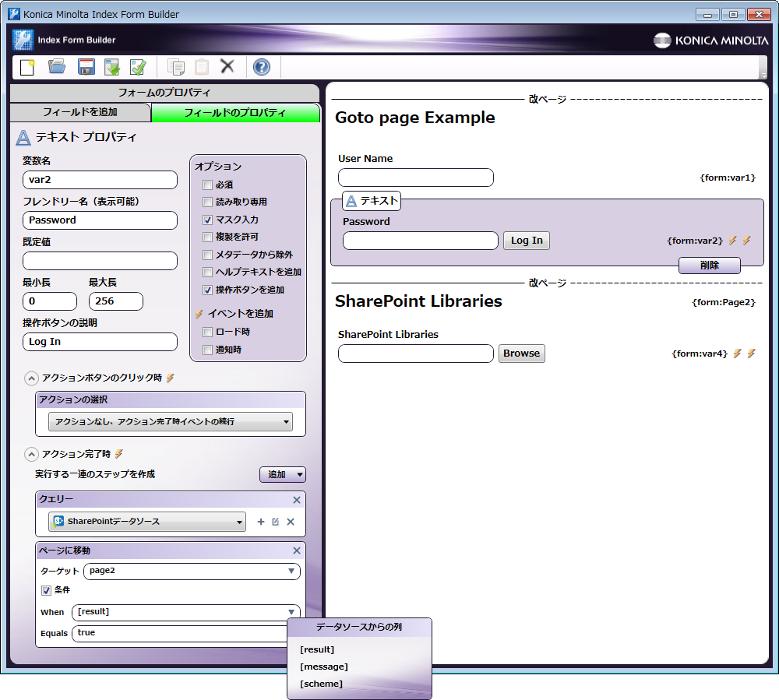Switch to the フォームのプロパティ tab

pyautogui.click(x=164, y=93)
